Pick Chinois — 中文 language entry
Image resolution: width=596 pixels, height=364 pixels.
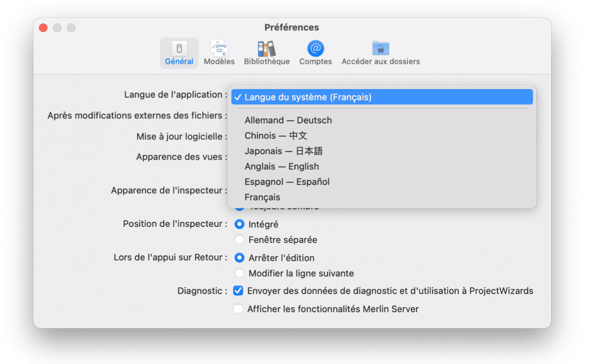pyautogui.click(x=276, y=135)
